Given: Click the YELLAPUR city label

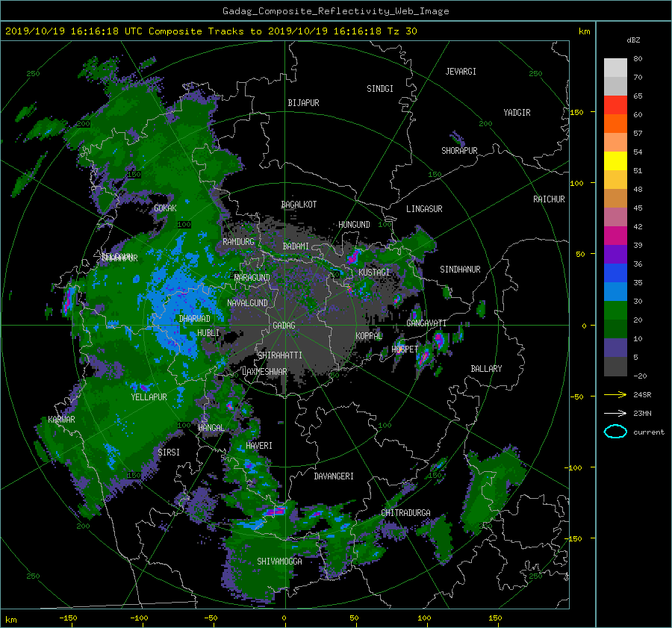Looking at the screenshot, I should [x=149, y=397].
